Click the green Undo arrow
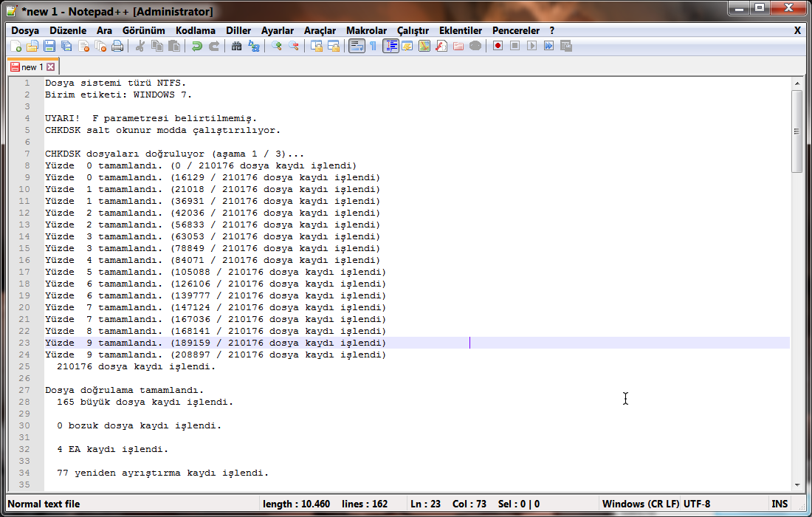The height and width of the screenshot is (517, 812). [197, 46]
